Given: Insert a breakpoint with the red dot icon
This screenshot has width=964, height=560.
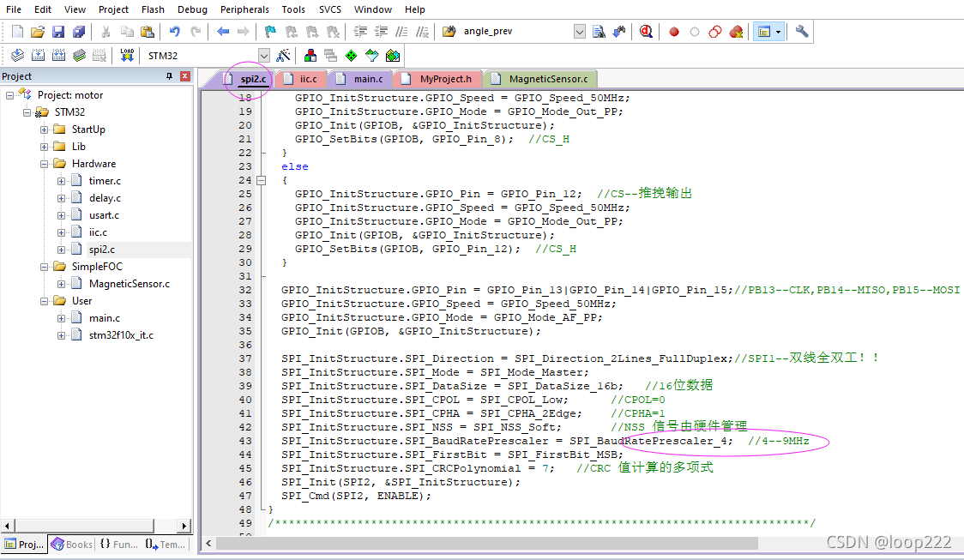Looking at the screenshot, I should pos(674,32).
